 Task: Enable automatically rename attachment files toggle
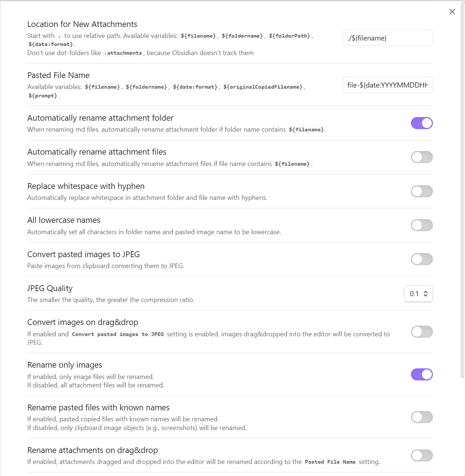pyautogui.click(x=422, y=157)
